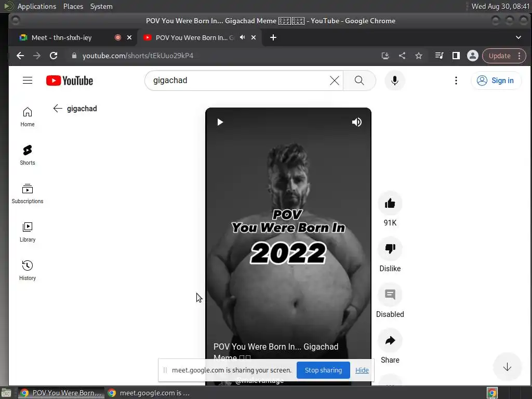Open the Chrome profile avatar
Viewport: 532px width, 399px height.
pos(472,56)
